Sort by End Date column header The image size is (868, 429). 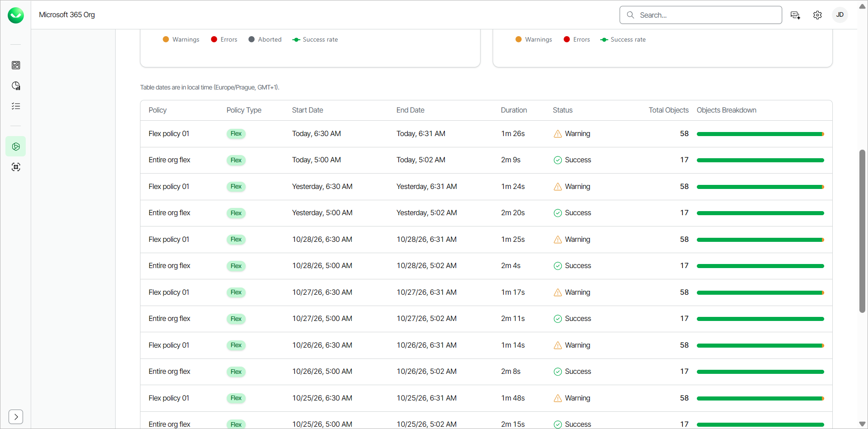click(411, 110)
